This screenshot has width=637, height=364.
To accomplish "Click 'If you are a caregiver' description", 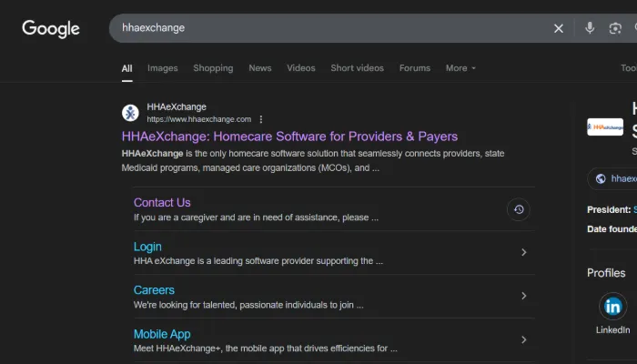I will 256,217.
